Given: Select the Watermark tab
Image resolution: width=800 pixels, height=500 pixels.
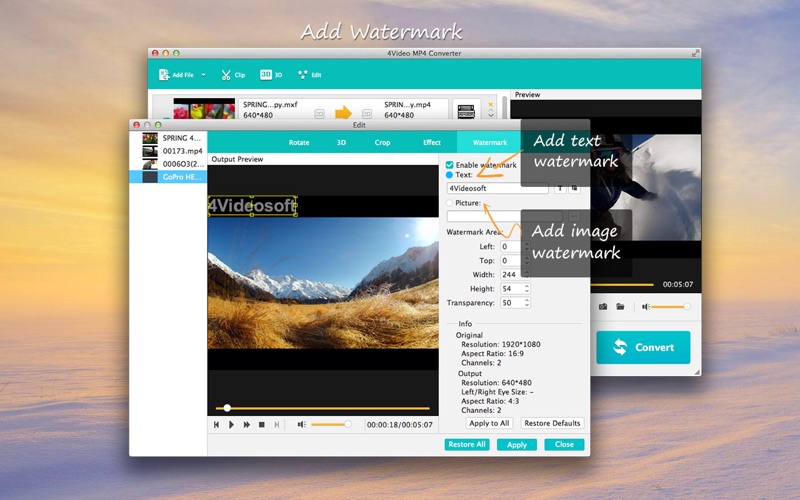Looking at the screenshot, I should point(490,142).
